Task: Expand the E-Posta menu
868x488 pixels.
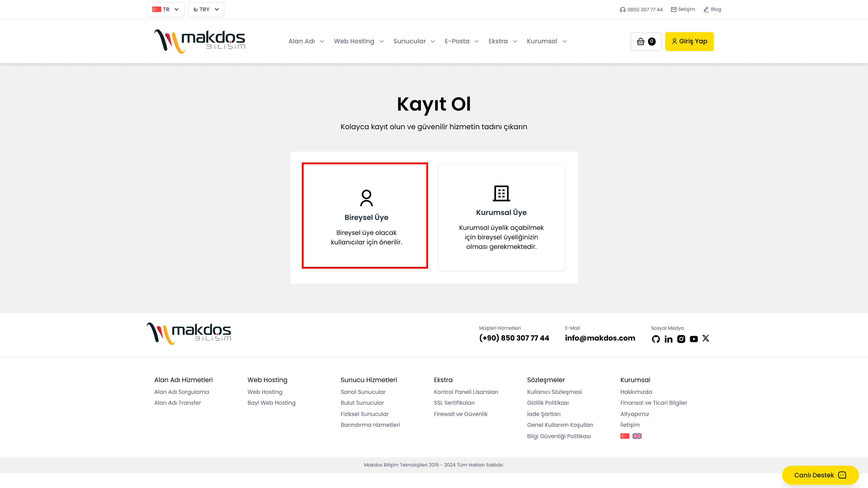Action: click(462, 41)
